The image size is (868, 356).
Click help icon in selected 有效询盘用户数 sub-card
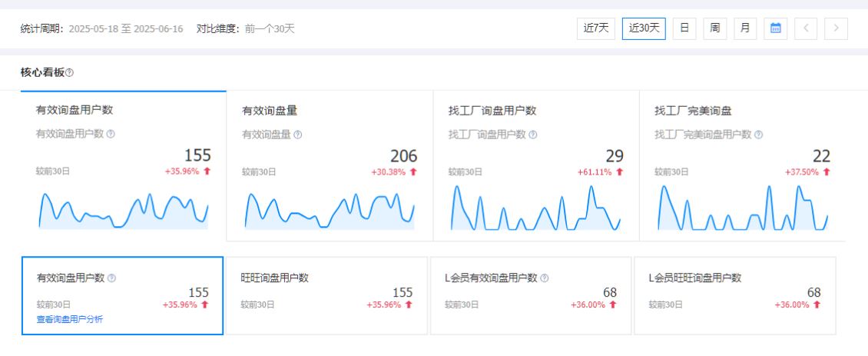click(x=111, y=278)
